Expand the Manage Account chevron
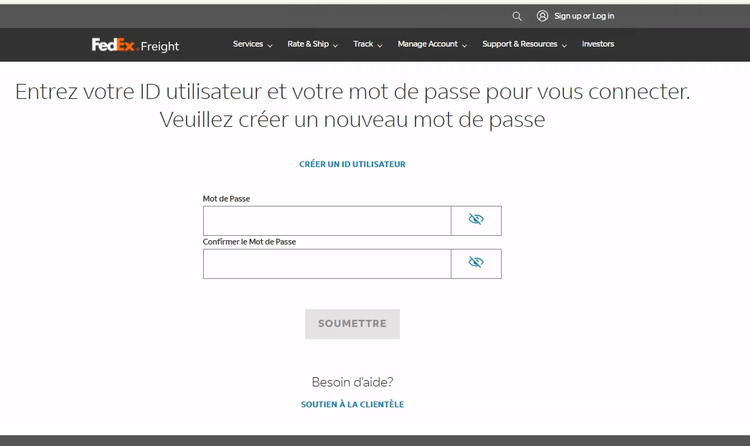750x446 pixels. 464,45
